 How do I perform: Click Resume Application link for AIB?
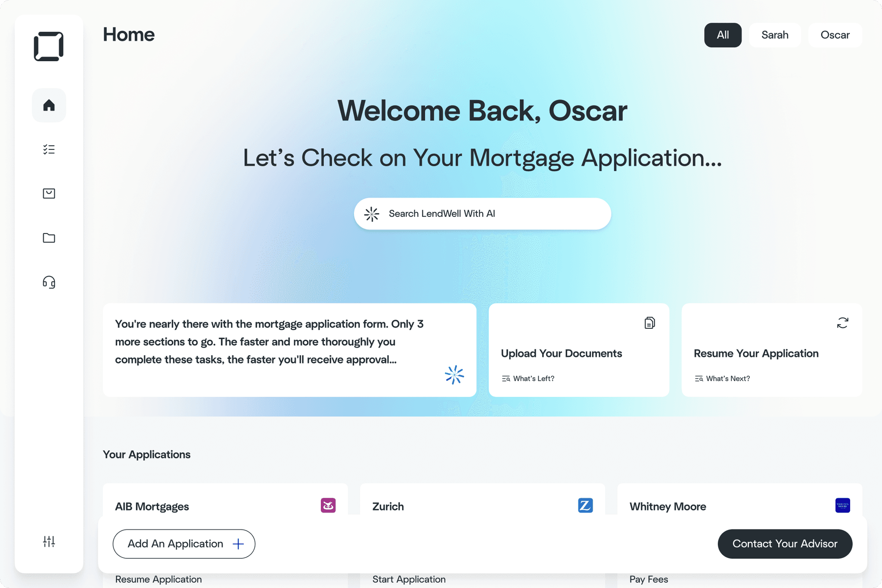[x=158, y=579]
